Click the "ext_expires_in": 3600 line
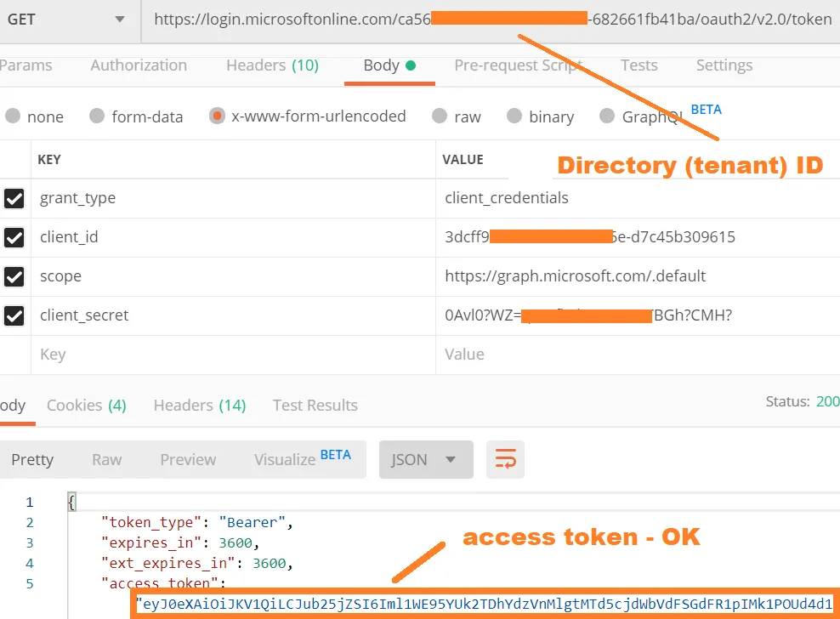 click(x=196, y=563)
